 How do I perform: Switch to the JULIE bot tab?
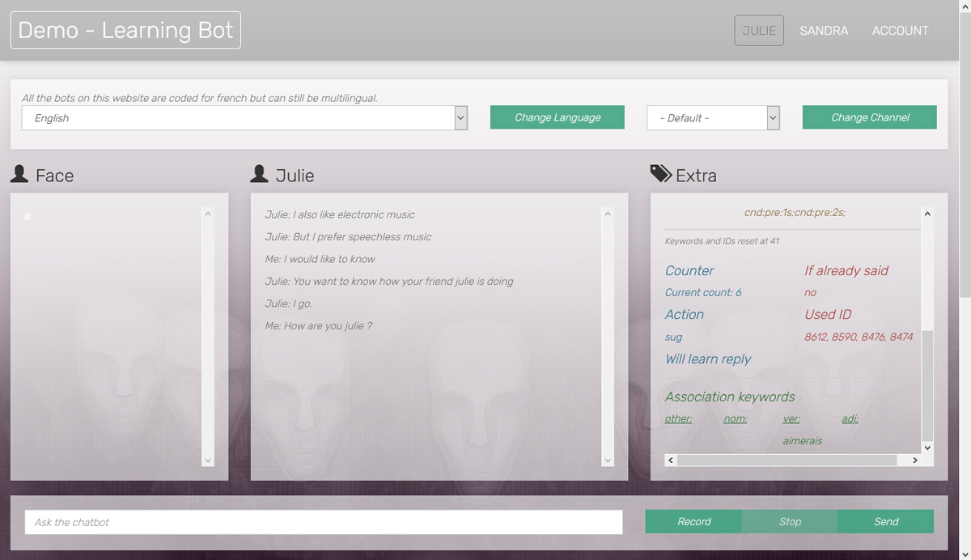click(x=758, y=30)
